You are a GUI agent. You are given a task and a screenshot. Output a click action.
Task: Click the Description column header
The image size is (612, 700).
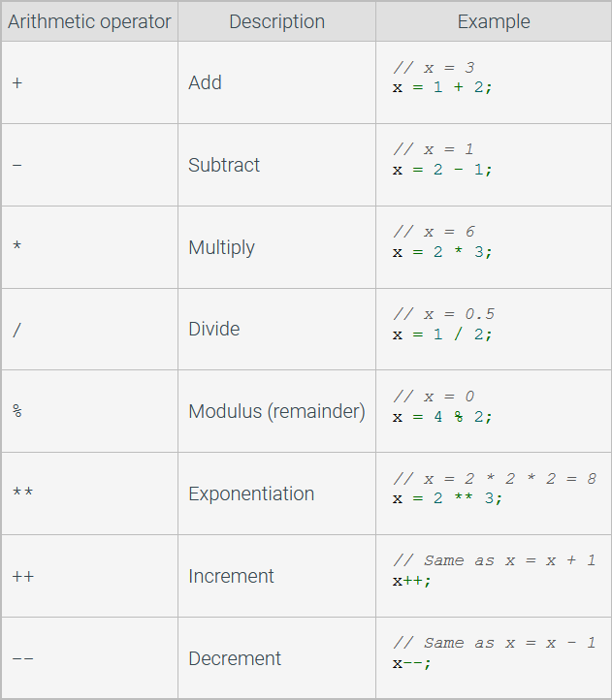[277, 21]
